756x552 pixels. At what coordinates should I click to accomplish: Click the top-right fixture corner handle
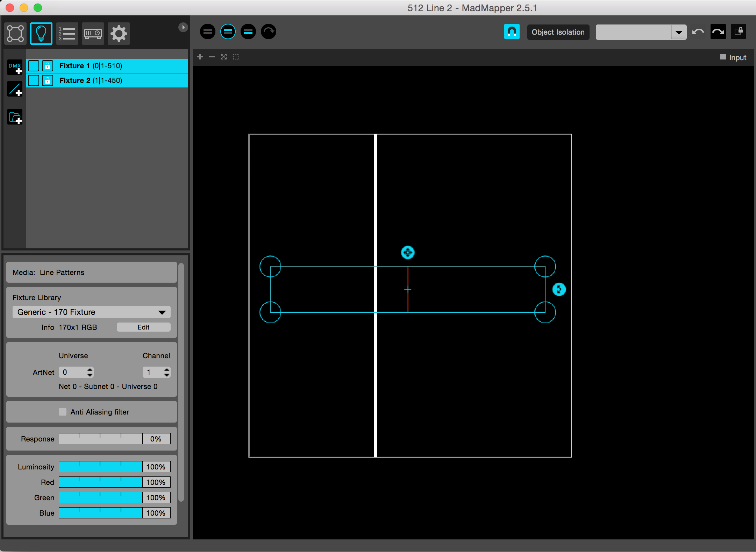pos(545,267)
